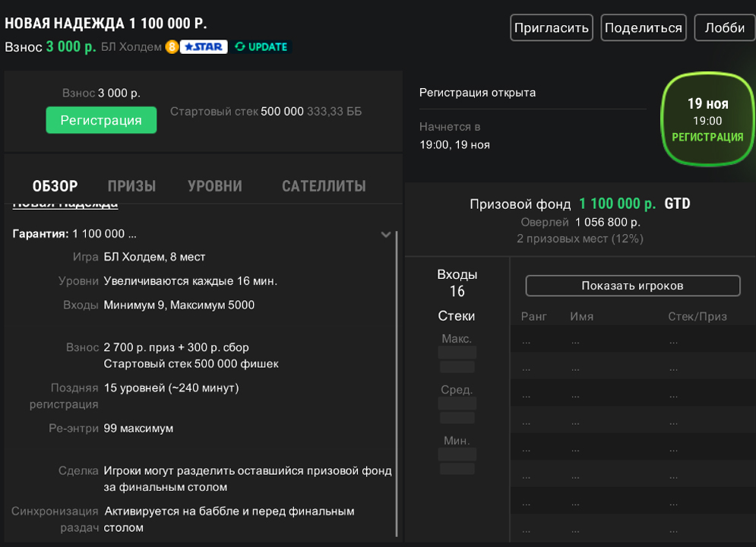Click the overview panel vertical scrollbar
Viewport: 756px width, 547px height.
click(397, 380)
